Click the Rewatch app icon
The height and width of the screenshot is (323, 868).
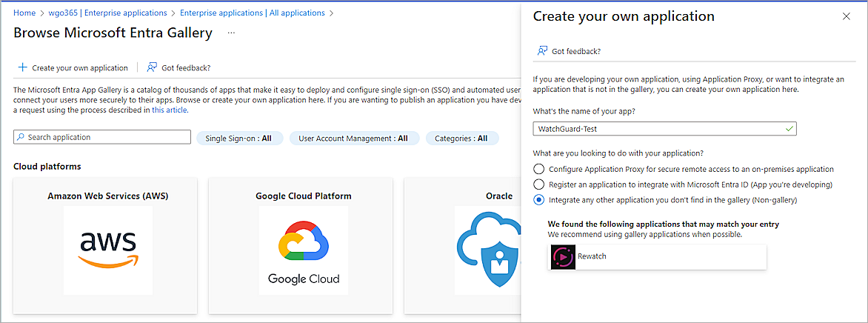click(563, 257)
